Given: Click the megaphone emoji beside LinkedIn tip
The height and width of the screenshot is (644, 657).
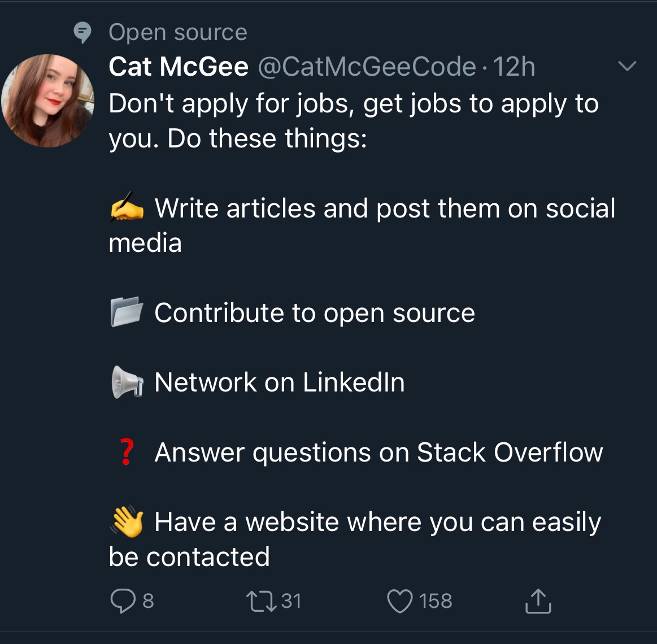Looking at the screenshot, I should click(128, 382).
